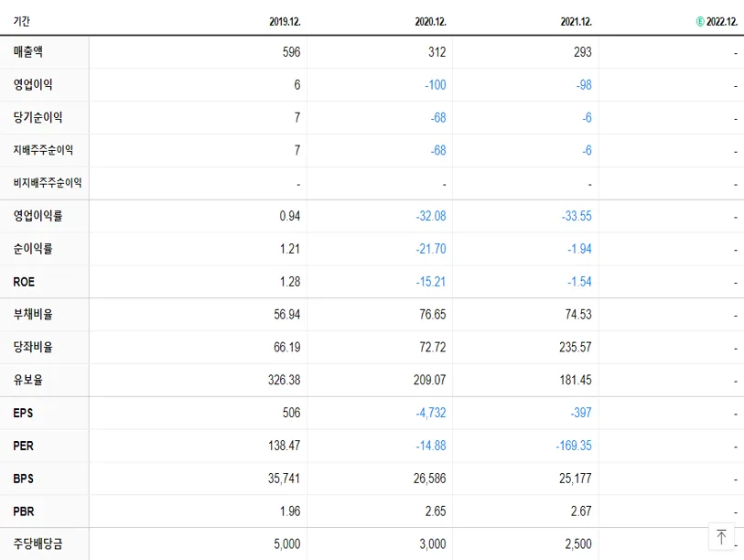Click the PBR value 2.65
Image resolution: width=744 pixels, height=560 pixels.
(436, 512)
